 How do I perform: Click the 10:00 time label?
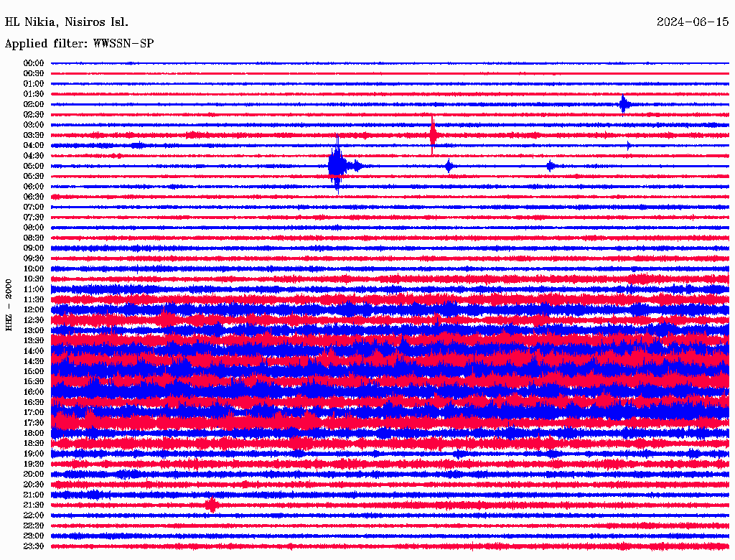click(33, 269)
